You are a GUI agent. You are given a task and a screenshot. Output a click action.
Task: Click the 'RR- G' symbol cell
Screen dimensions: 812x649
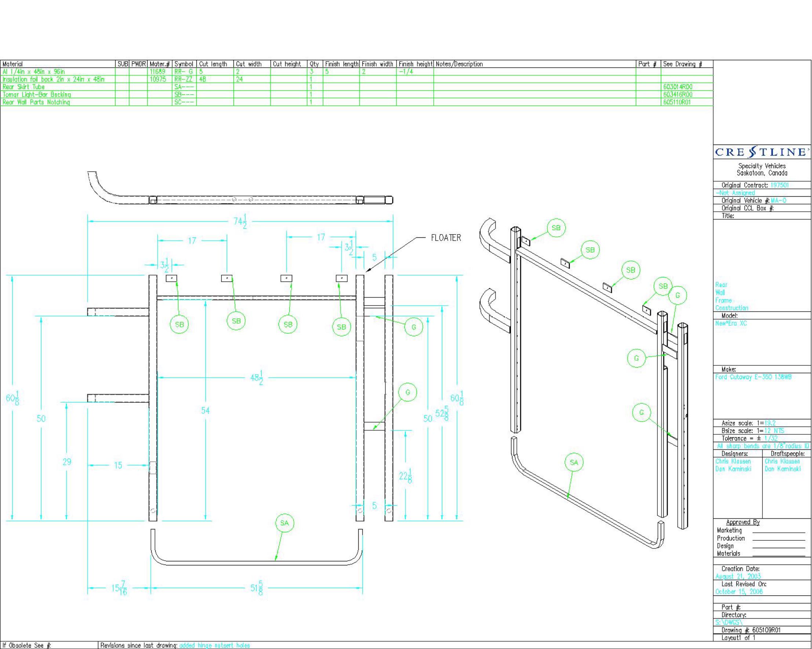tap(184, 72)
